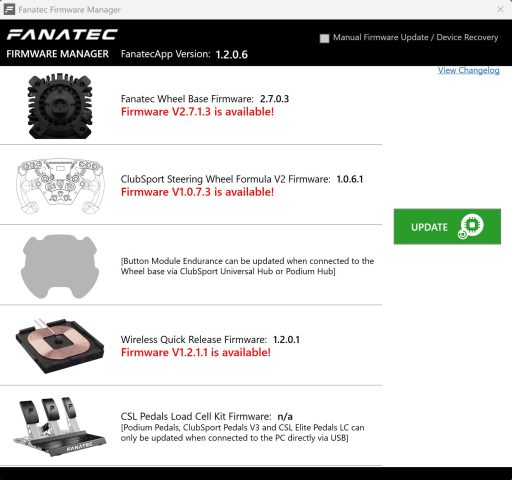Click the Quick Release 'Firmware V1.2.1.1 is available!' notice

click(x=196, y=352)
